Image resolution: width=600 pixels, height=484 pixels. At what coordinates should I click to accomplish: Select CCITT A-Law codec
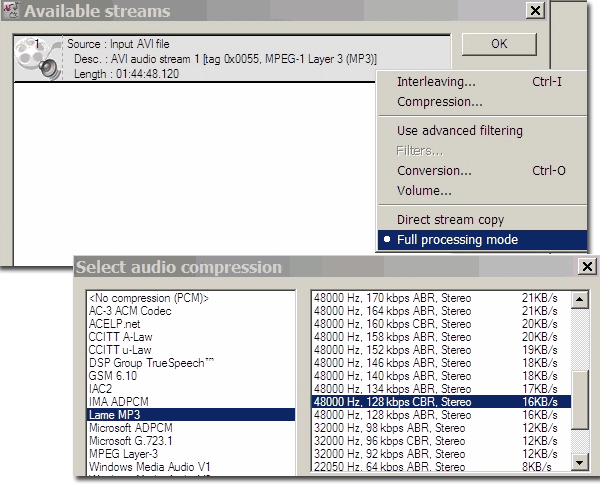pos(191,337)
